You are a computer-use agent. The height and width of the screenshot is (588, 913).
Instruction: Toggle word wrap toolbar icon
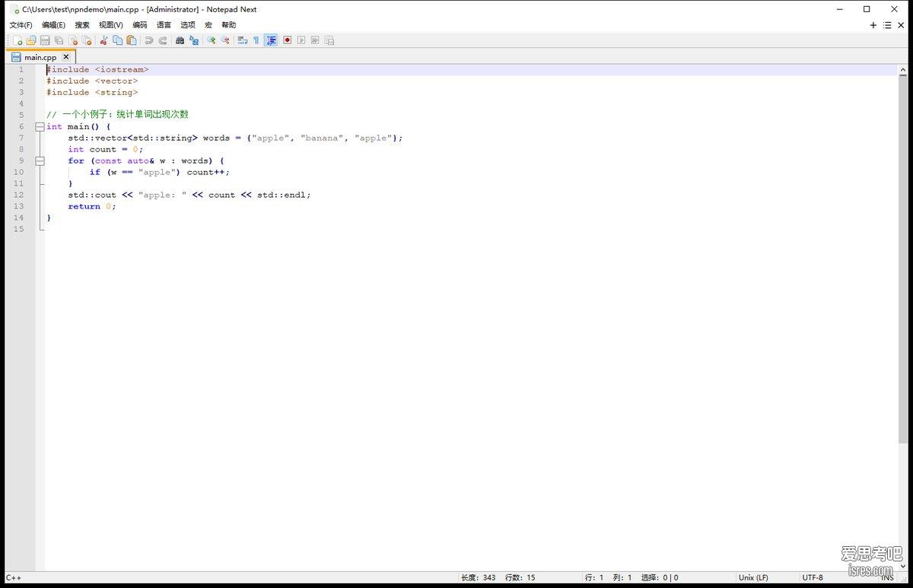(243, 40)
